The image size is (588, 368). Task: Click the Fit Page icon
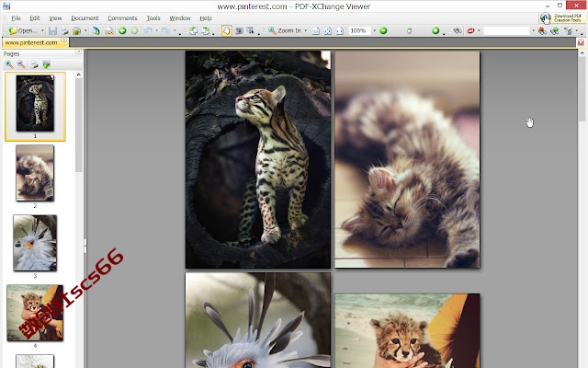(x=328, y=30)
